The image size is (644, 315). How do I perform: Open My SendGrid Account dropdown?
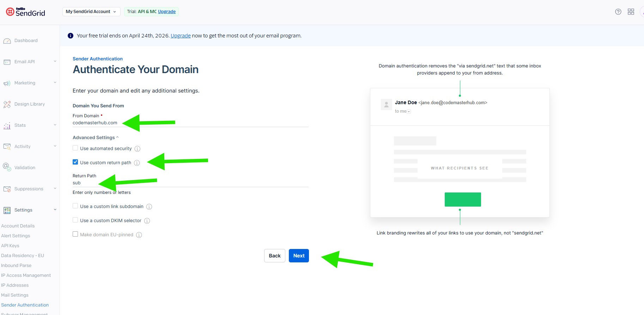pos(91,12)
